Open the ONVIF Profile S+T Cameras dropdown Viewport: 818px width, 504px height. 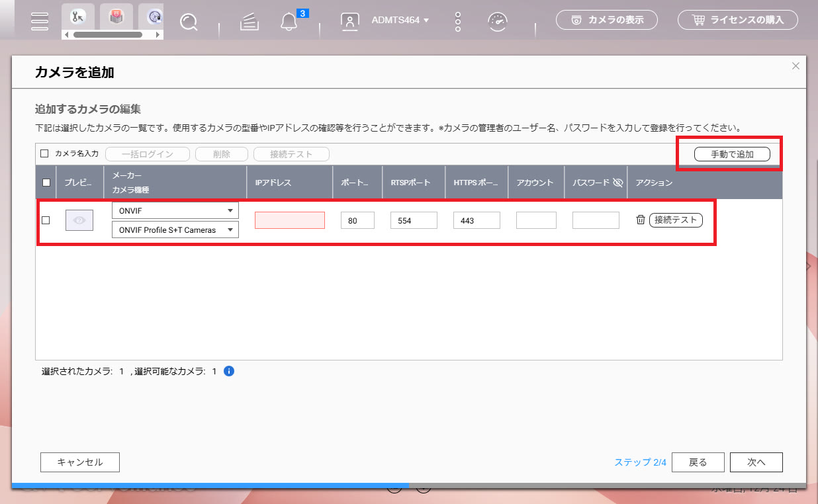click(175, 230)
